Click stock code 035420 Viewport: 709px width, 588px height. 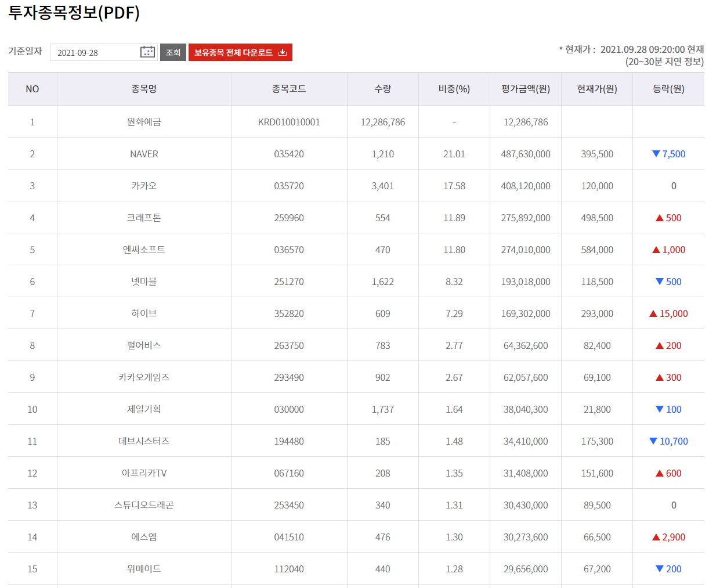pyautogui.click(x=289, y=154)
